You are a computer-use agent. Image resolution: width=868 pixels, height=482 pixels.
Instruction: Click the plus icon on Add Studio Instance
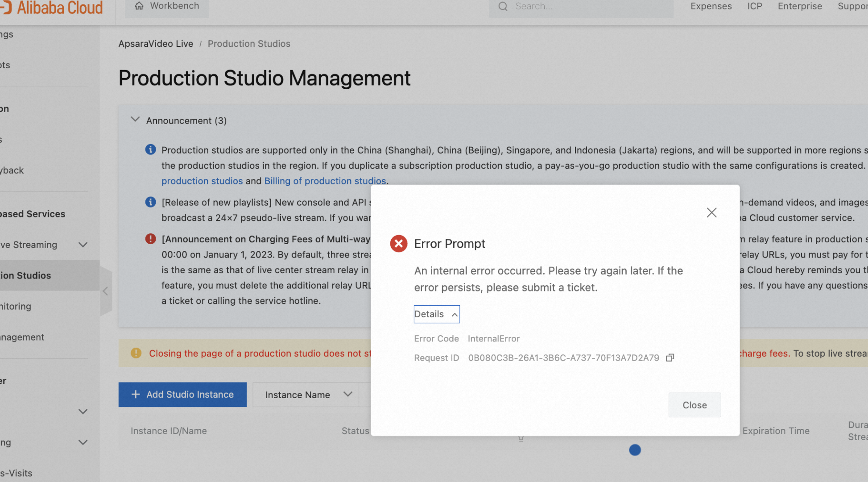[136, 395]
